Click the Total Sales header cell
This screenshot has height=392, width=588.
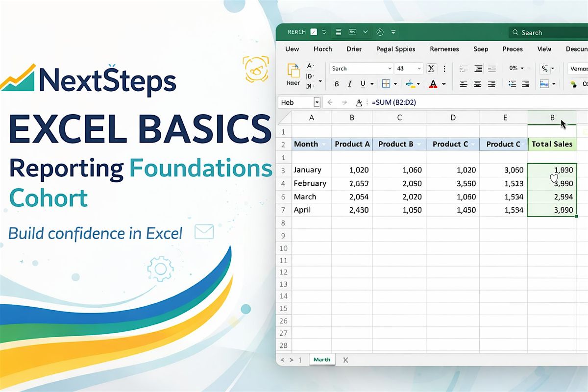[x=552, y=144]
